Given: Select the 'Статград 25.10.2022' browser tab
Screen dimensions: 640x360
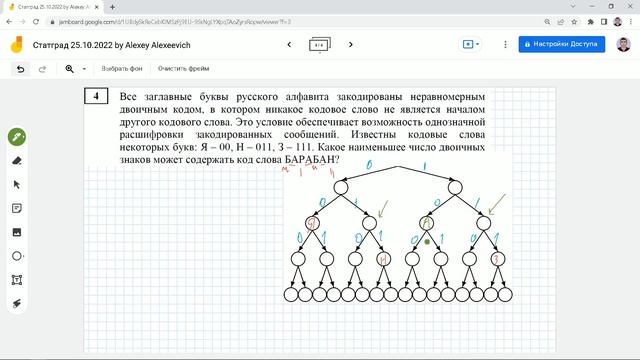Looking at the screenshot, I should [53, 7].
